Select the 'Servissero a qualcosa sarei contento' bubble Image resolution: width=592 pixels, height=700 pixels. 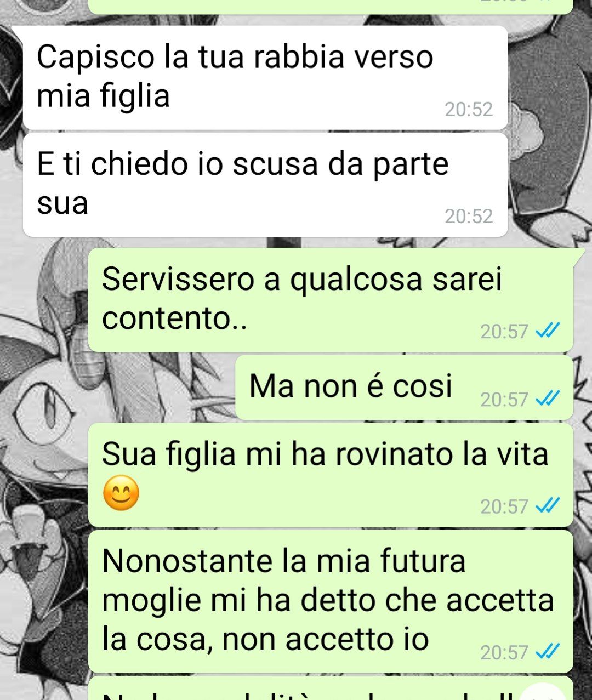(331, 300)
